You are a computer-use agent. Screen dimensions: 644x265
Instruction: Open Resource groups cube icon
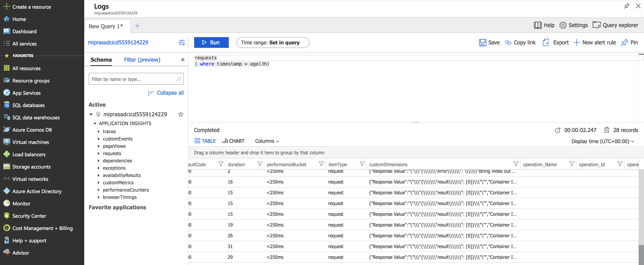[7, 81]
